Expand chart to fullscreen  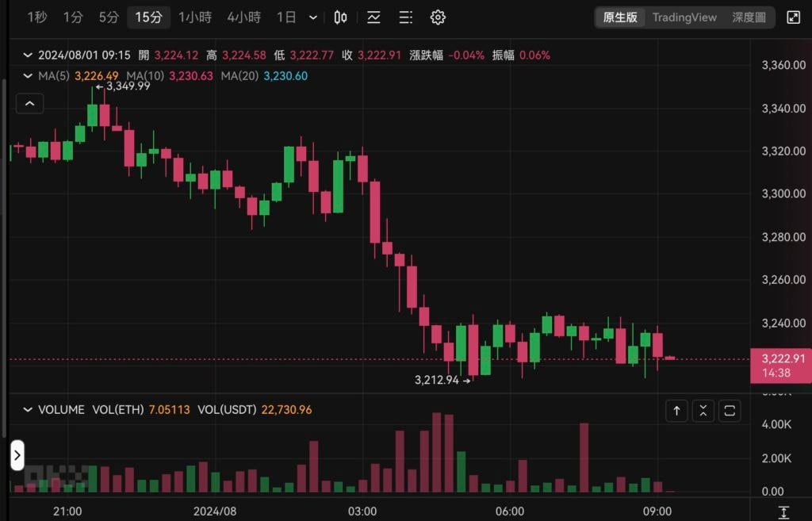793,17
